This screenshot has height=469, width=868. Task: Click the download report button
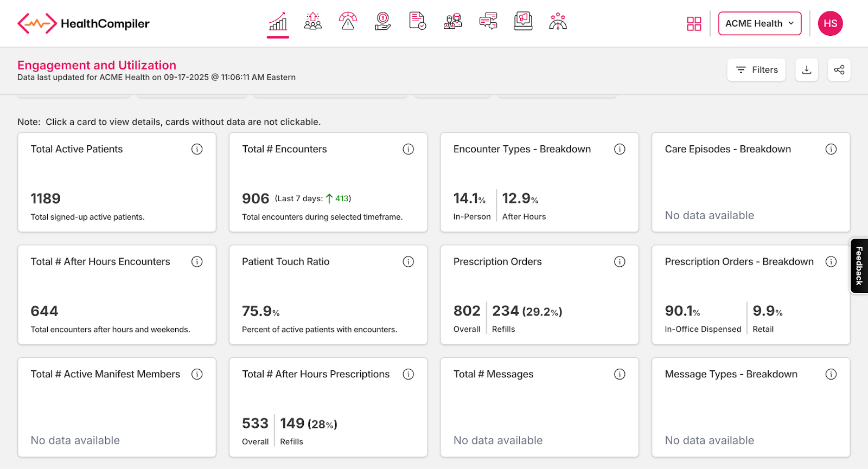[807, 70]
